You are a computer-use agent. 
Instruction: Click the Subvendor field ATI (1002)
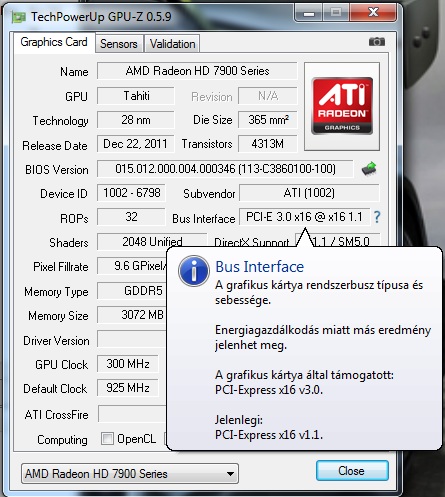click(309, 193)
